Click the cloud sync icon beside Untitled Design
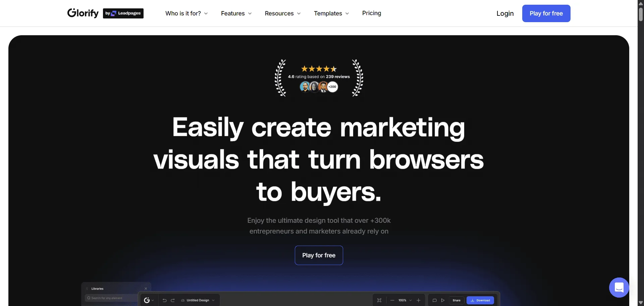The image size is (644, 306). (x=183, y=301)
